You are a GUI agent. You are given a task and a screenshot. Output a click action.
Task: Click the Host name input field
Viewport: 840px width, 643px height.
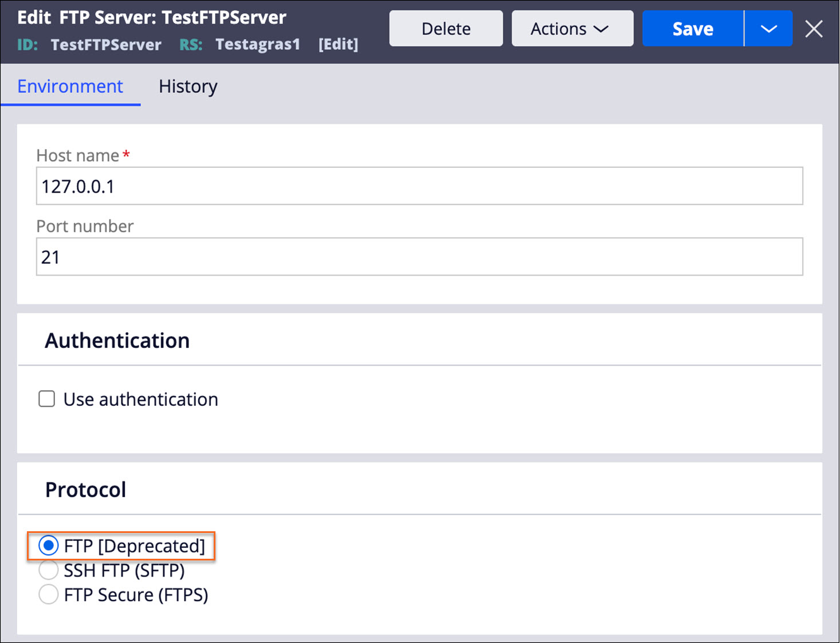pos(419,186)
